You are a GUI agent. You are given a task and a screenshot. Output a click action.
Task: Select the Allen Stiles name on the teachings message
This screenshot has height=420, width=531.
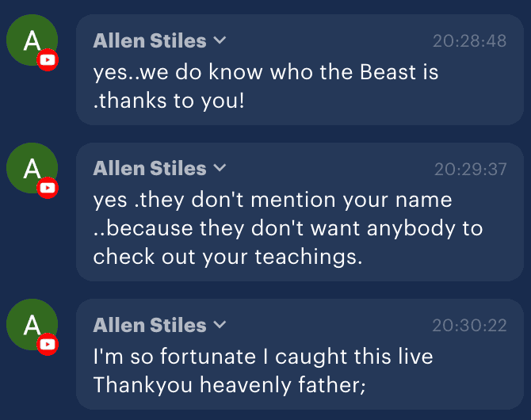point(150,168)
